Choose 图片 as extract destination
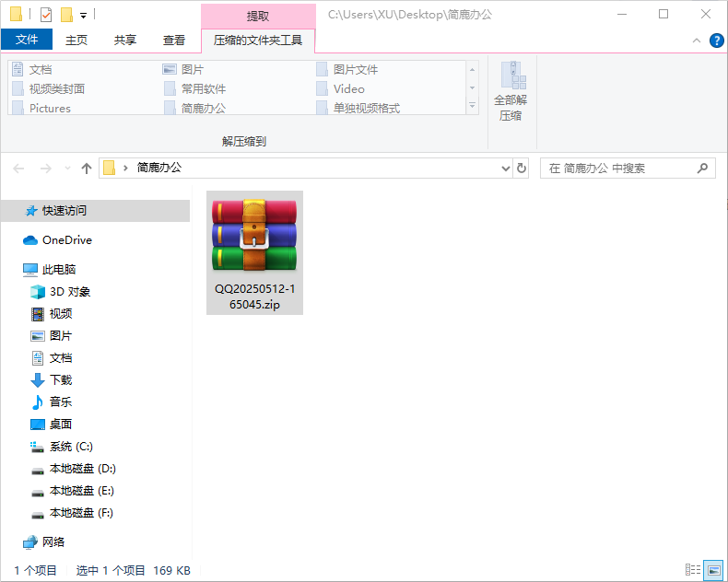Image resolution: width=728 pixels, height=582 pixels. 183,70
